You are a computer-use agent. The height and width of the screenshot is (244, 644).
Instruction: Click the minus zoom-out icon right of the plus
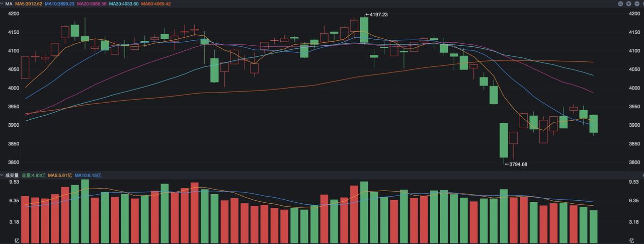(636, 4)
